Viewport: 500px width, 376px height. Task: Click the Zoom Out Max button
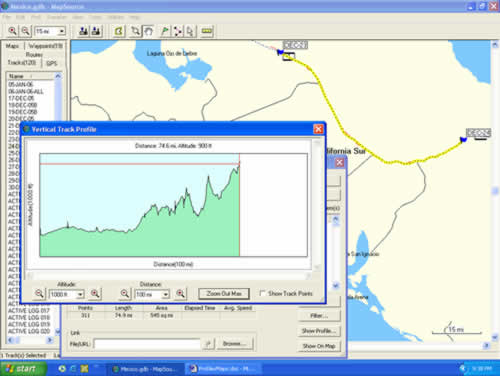tap(224, 294)
